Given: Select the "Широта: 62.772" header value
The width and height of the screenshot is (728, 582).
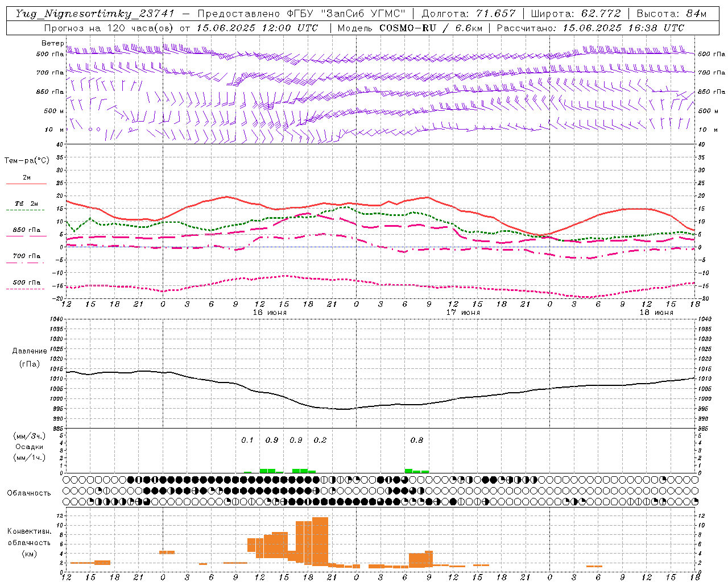Looking at the screenshot, I should [576, 14].
